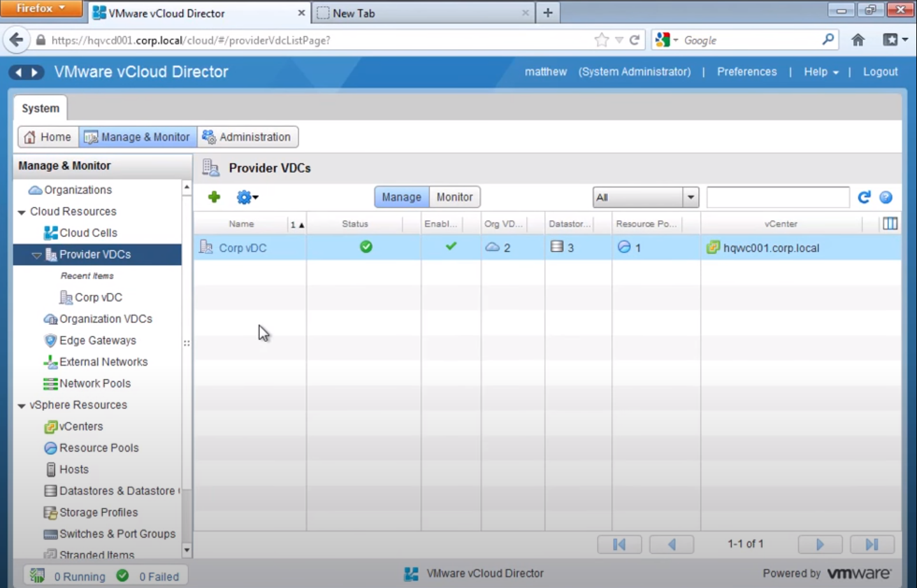Click the green plus New Provider VDC icon
Screen dimensions: 917x588
point(214,197)
